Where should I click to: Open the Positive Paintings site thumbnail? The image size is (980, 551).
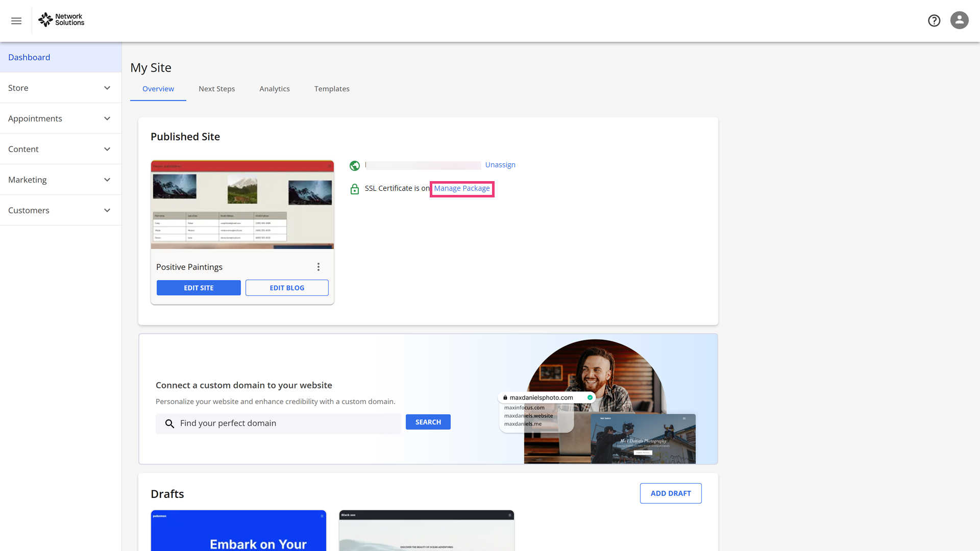click(242, 205)
